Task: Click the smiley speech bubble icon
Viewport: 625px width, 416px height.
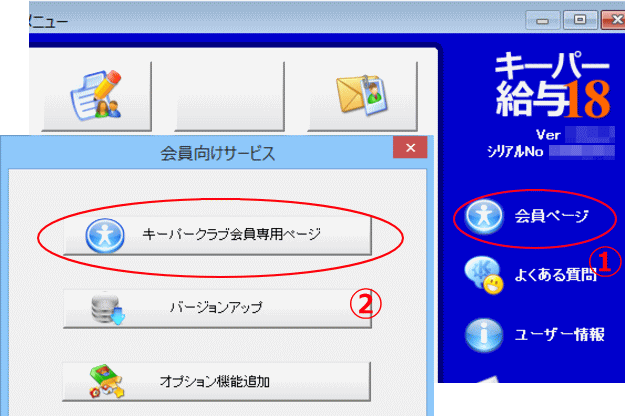Action: pos(483,276)
